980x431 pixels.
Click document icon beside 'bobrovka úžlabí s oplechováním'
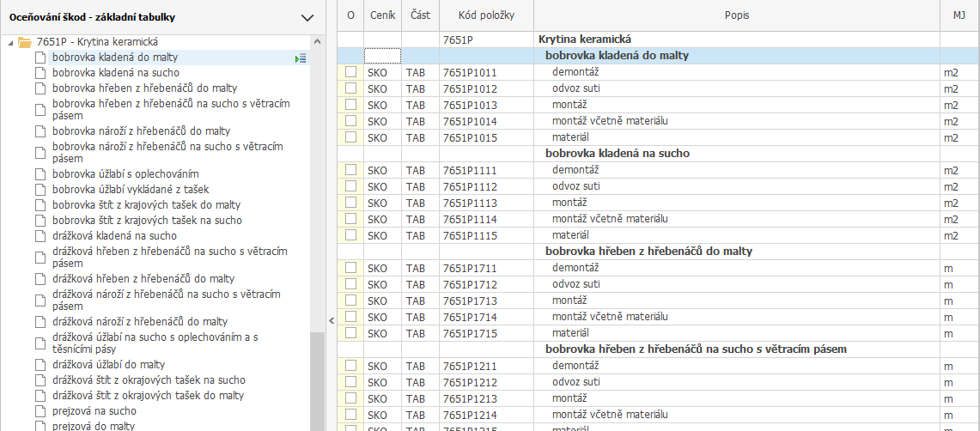(x=40, y=174)
